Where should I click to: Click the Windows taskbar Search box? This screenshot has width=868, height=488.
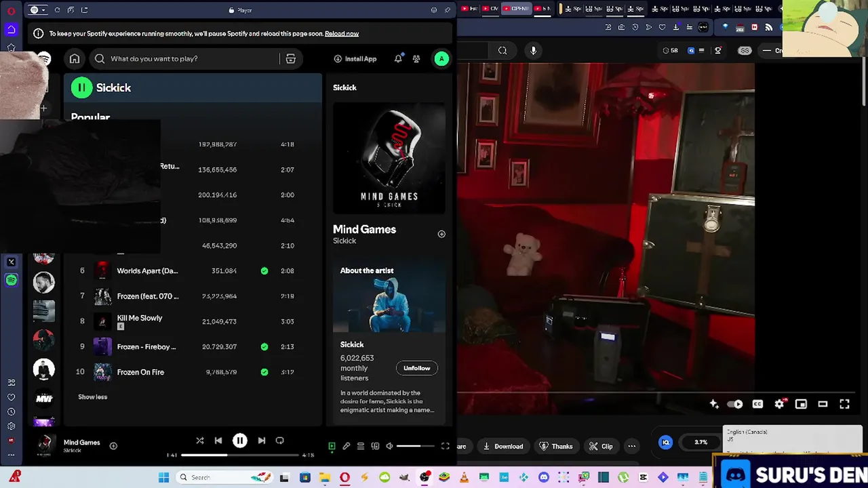[224, 477]
